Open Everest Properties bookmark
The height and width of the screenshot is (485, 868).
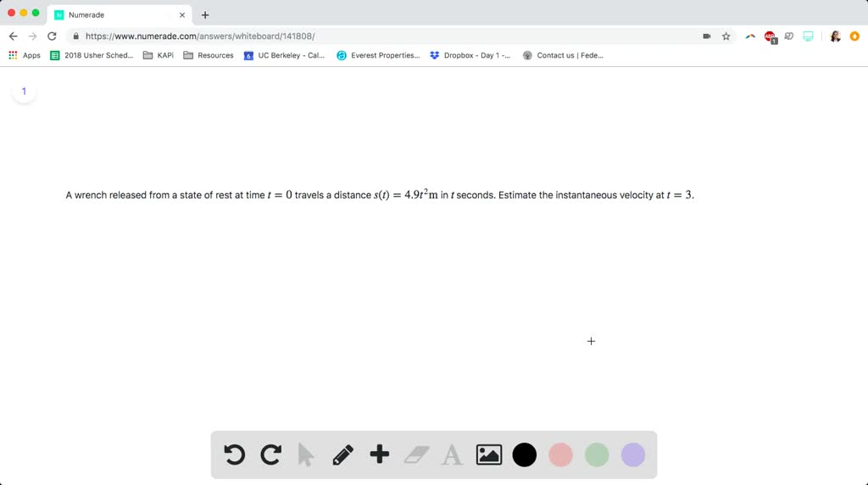pyautogui.click(x=379, y=55)
